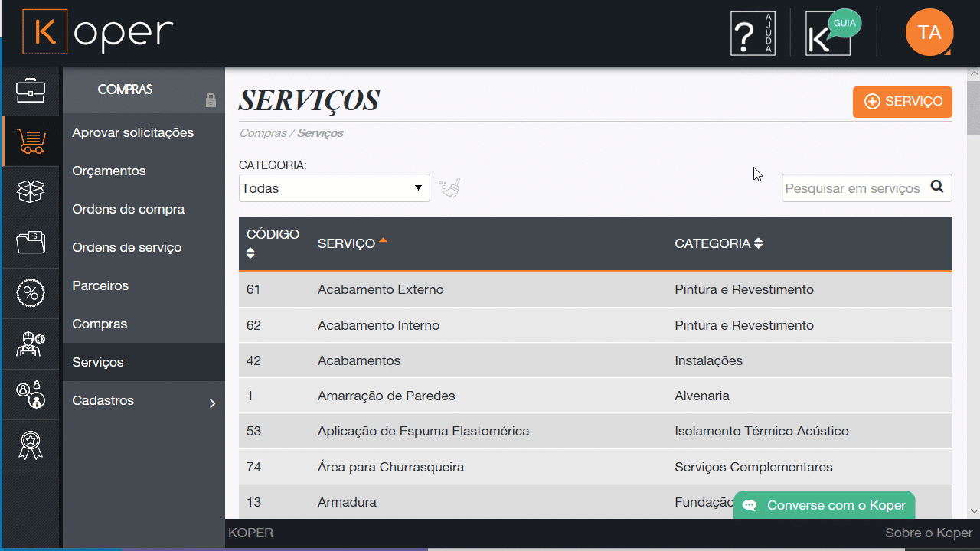The height and width of the screenshot is (551, 980).
Task: Open the award ribbon sidebar icon
Action: 31,445
